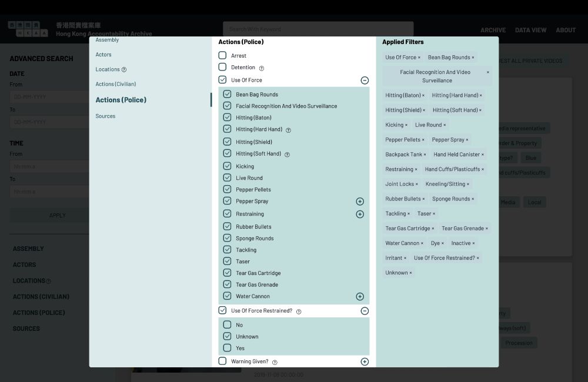The width and height of the screenshot is (588, 382).
Task: Check the Yes option under restrained
Action: [x=227, y=348]
